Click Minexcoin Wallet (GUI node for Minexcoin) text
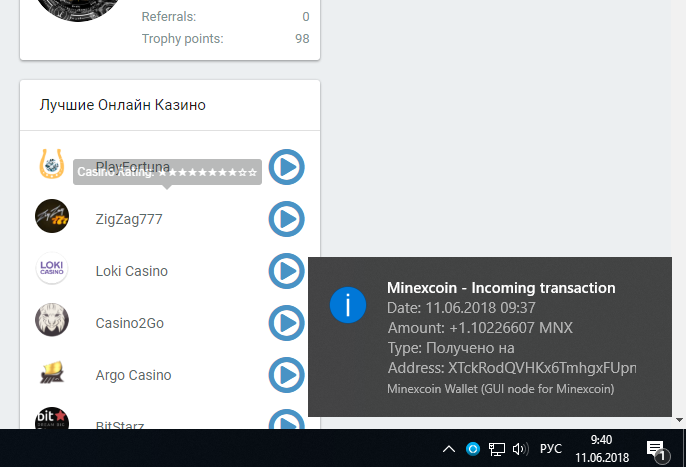Screen dimensions: 686x467 tap(500, 389)
